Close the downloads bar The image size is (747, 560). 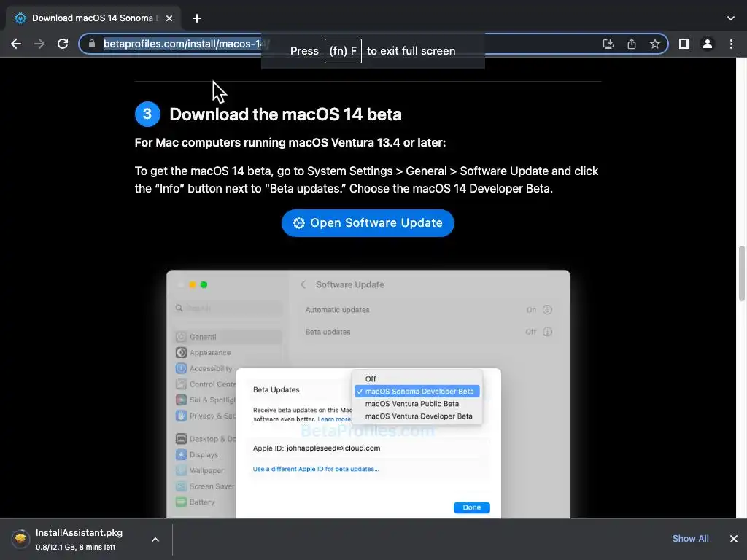[734, 539]
